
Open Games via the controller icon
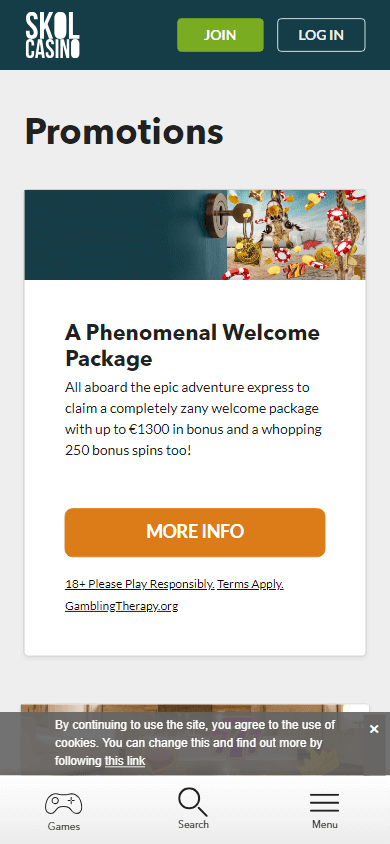click(63, 804)
